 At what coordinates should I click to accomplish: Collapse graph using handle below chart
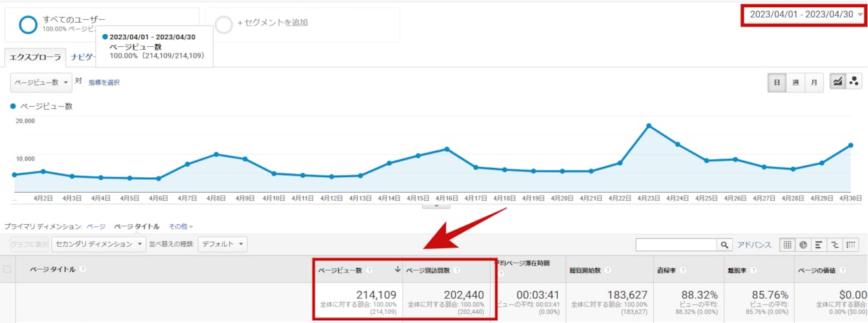pyautogui.click(x=436, y=206)
